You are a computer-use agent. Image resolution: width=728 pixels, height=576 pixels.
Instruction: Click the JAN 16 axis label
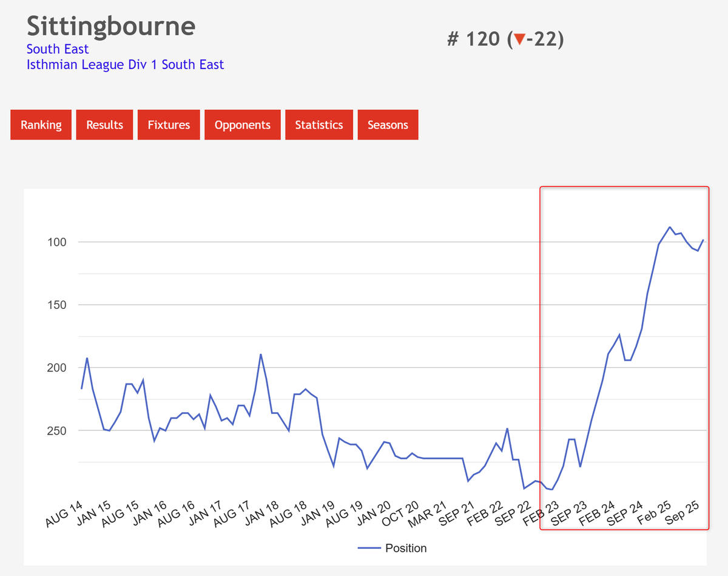[x=149, y=513]
